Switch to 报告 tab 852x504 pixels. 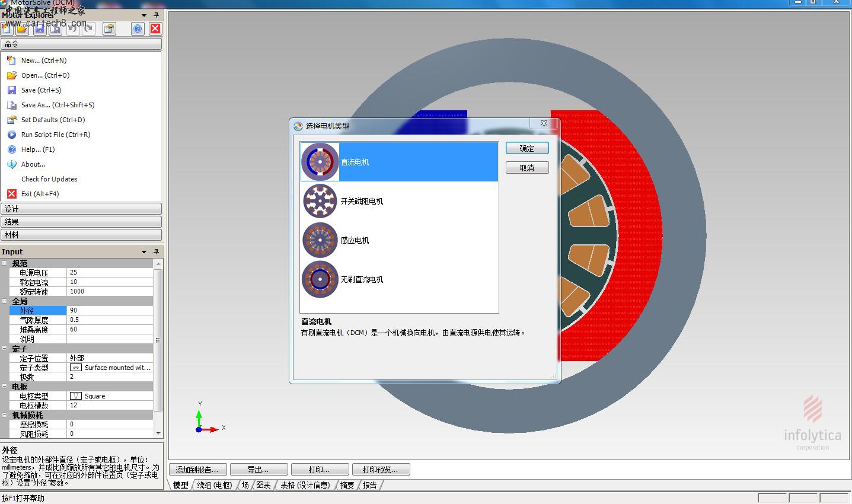tap(370, 485)
